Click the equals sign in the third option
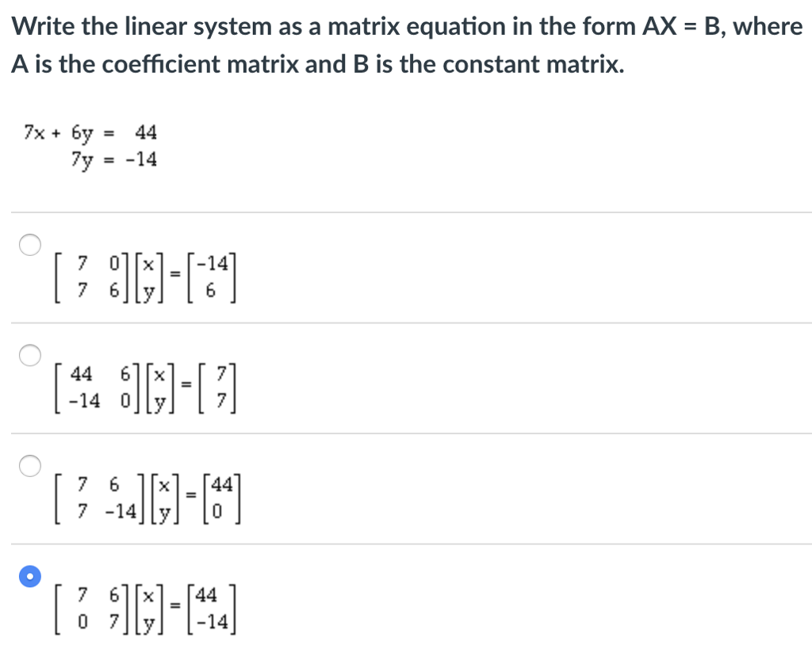Viewport: 812px width, 668px height. pyautogui.click(x=190, y=497)
